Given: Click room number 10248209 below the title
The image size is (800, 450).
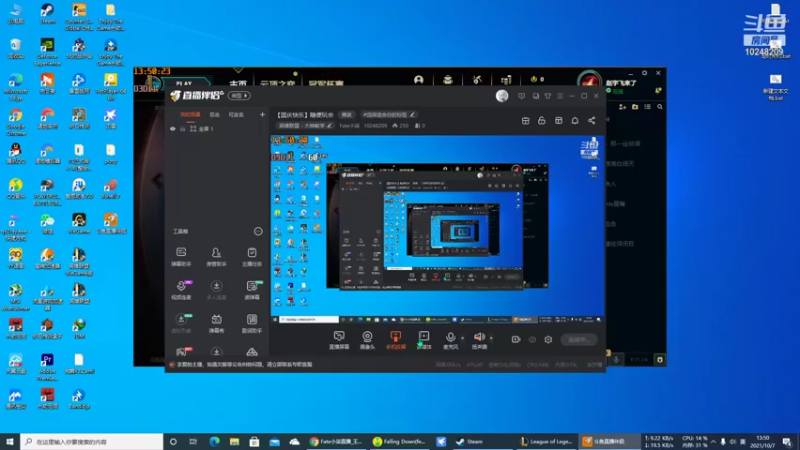Looking at the screenshot, I should pyautogui.click(x=375, y=126).
